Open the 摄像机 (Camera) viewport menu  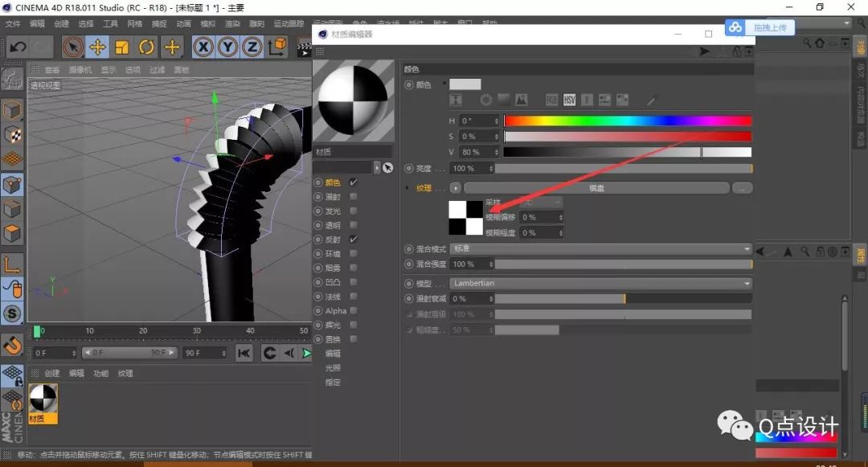click(x=80, y=68)
